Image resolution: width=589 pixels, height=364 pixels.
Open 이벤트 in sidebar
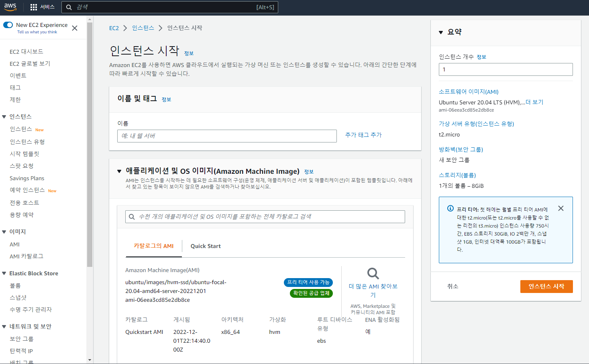click(x=18, y=76)
